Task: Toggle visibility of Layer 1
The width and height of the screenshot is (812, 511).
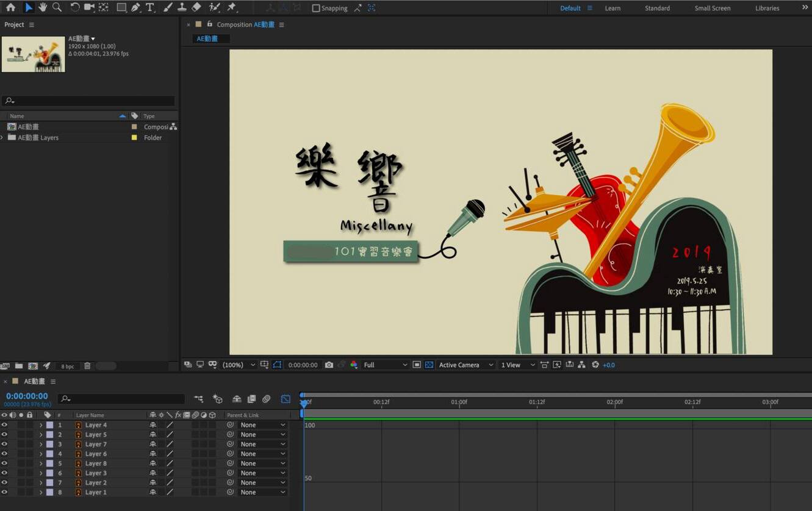Action: pyautogui.click(x=4, y=492)
